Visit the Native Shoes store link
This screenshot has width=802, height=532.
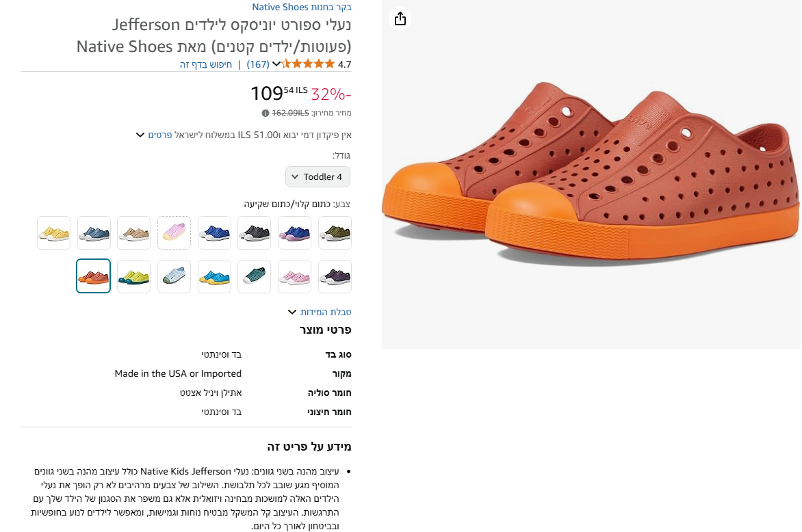click(x=301, y=7)
